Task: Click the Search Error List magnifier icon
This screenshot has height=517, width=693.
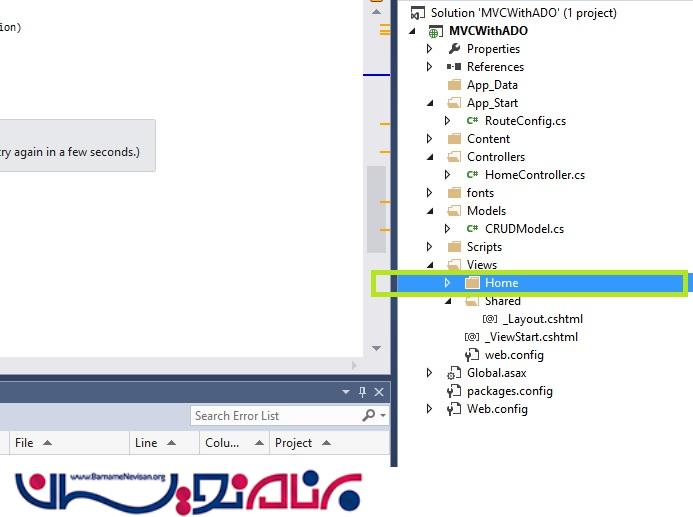Action: [x=369, y=415]
